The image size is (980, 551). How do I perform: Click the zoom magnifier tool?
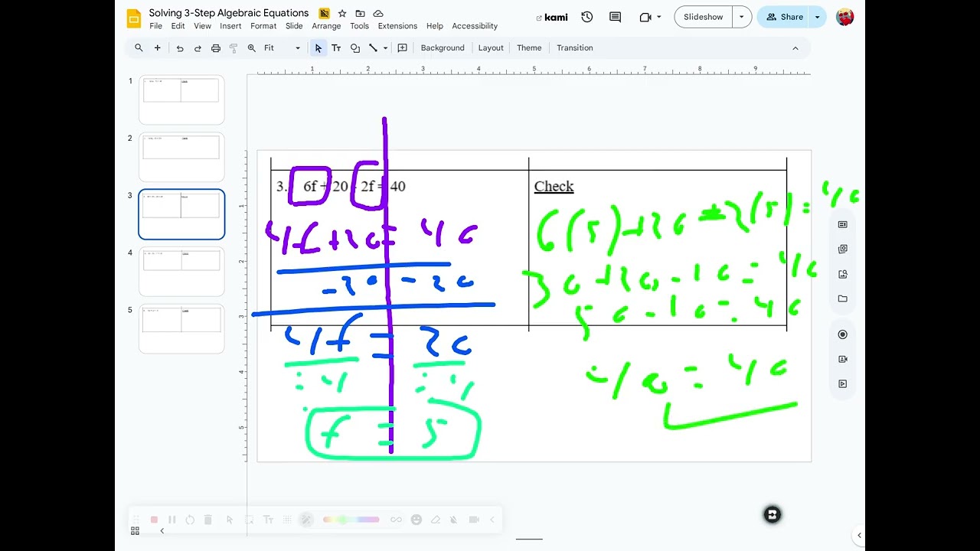pyautogui.click(x=252, y=48)
